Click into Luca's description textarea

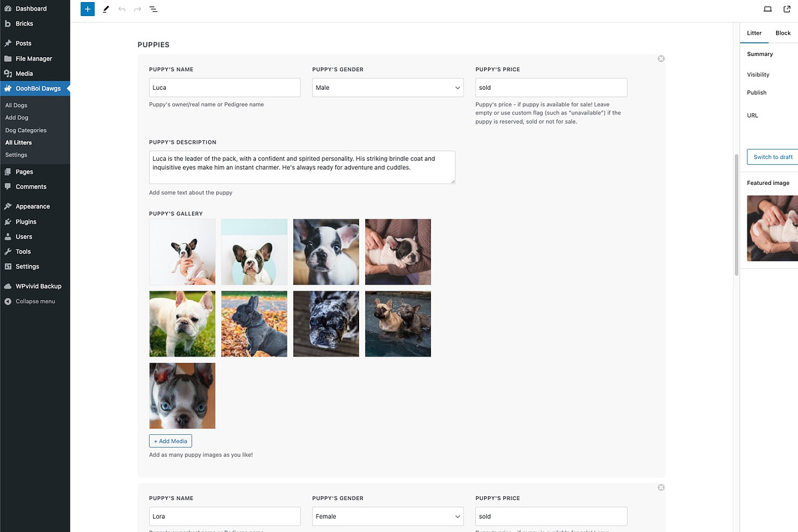[x=302, y=167]
